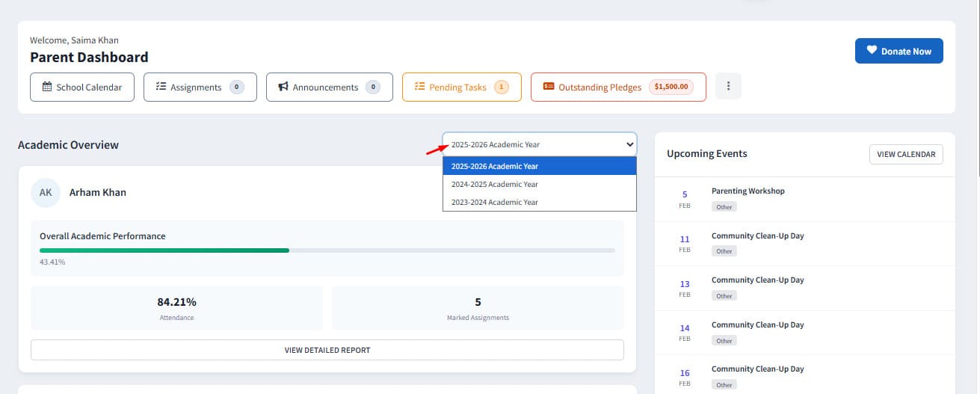980x394 pixels.
Task: Select 2024-2025 Academic Year option
Action: [540, 184]
